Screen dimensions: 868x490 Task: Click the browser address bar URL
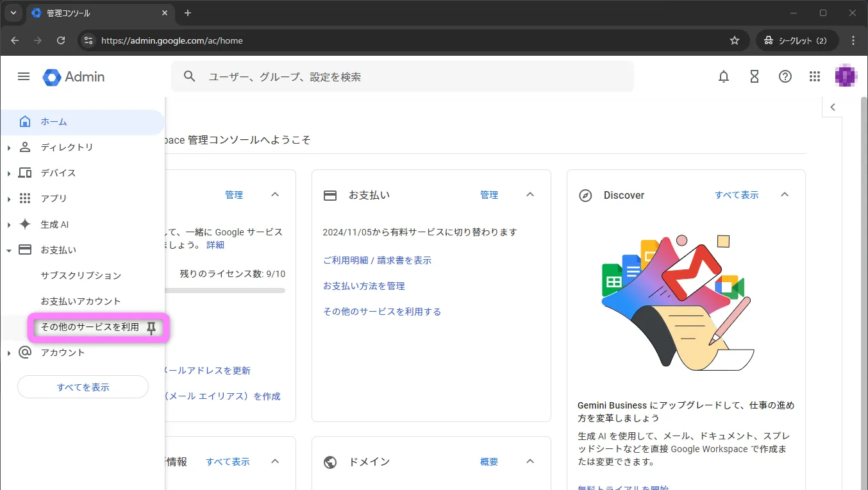(x=172, y=40)
